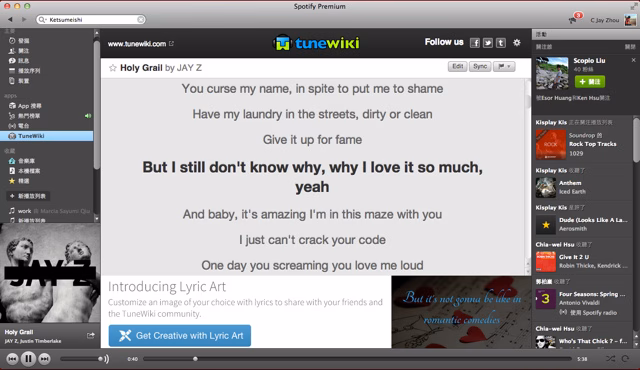Click the JAY Z album artwork

coord(50,273)
